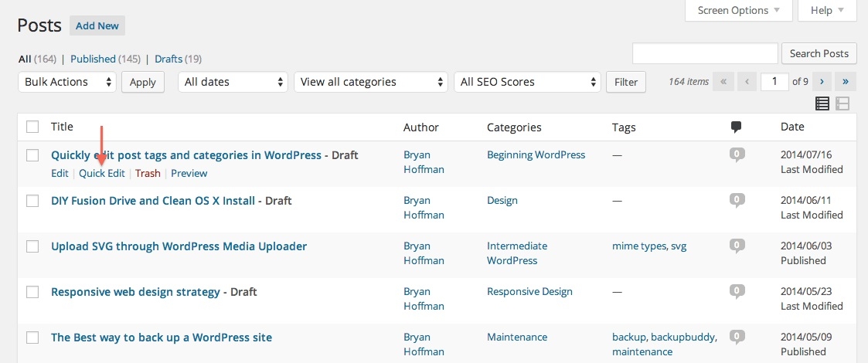The width and height of the screenshot is (868, 363).
Task: Click the Quick Edit link
Action: pyautogui.click(x=102, y=173)
